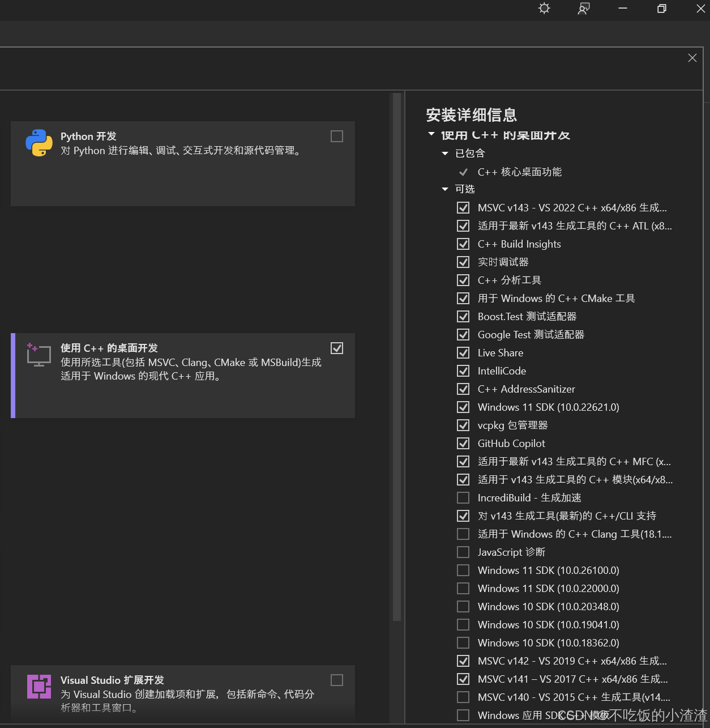Disable C++ AddressSanitizer

463,389
